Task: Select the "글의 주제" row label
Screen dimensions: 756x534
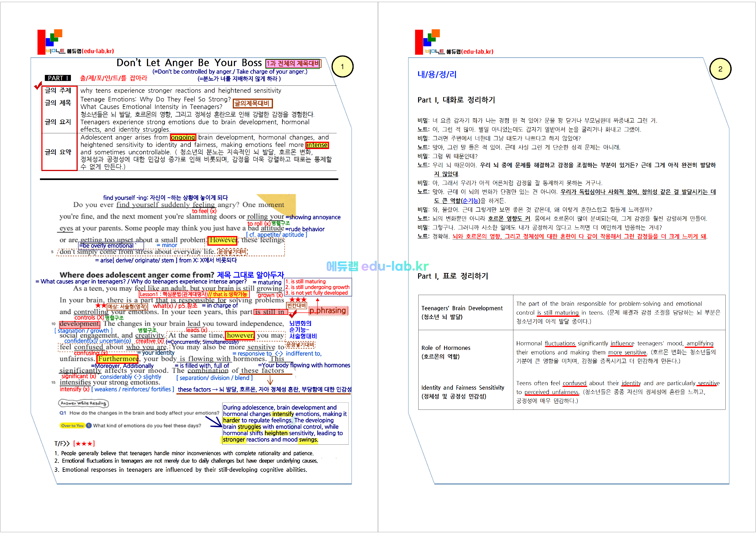Action: (58, 90)
